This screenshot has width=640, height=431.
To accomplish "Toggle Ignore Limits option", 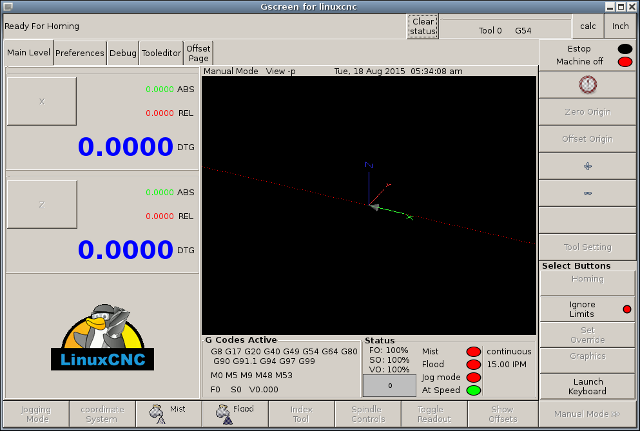I will coord(587,309).
